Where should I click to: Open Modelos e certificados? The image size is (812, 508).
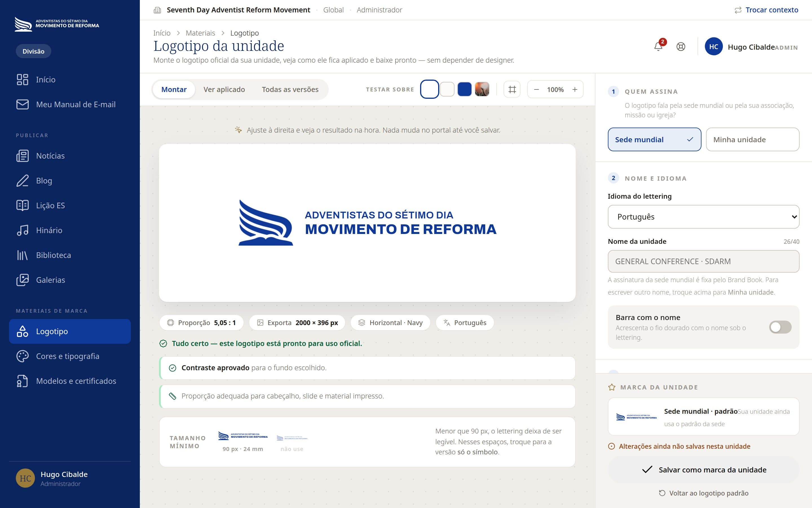[x=70, y=381]
